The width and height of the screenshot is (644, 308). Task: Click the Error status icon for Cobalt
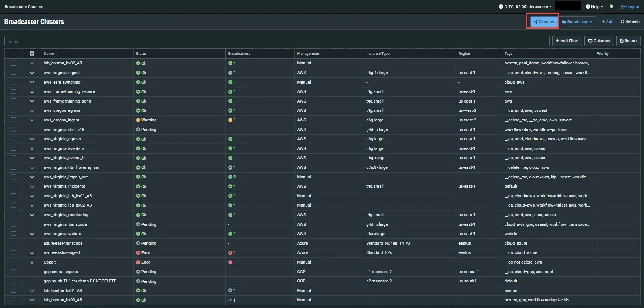pos(138,262)
